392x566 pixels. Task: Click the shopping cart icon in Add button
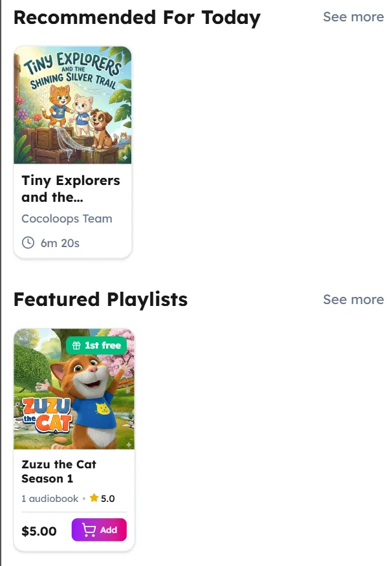89,530
